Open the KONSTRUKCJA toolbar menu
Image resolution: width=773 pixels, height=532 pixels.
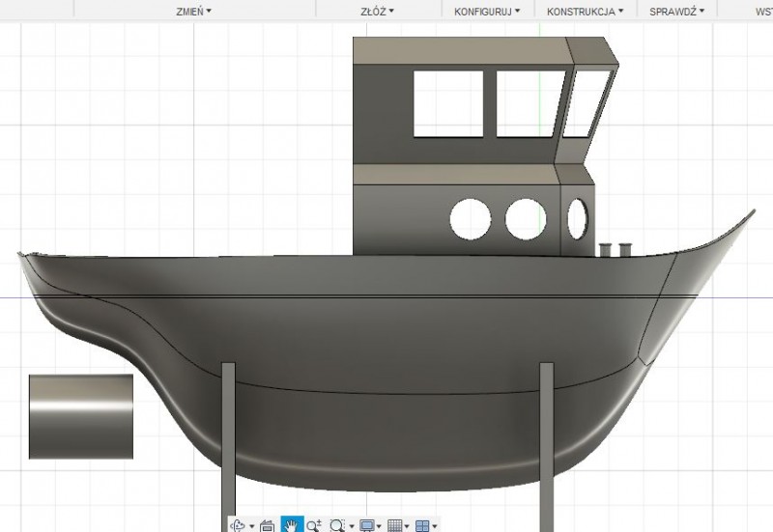(586, 12)
